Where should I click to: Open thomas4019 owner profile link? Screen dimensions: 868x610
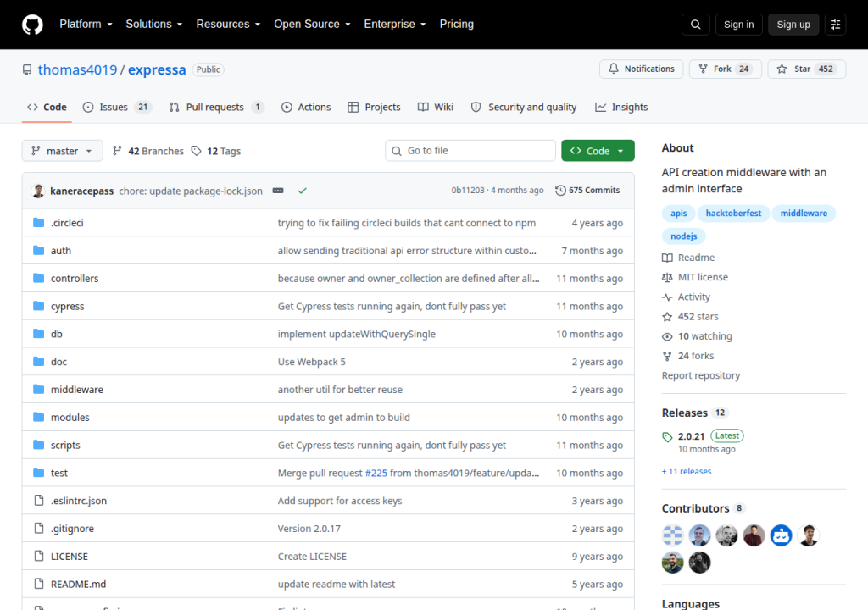coord(77,69)
